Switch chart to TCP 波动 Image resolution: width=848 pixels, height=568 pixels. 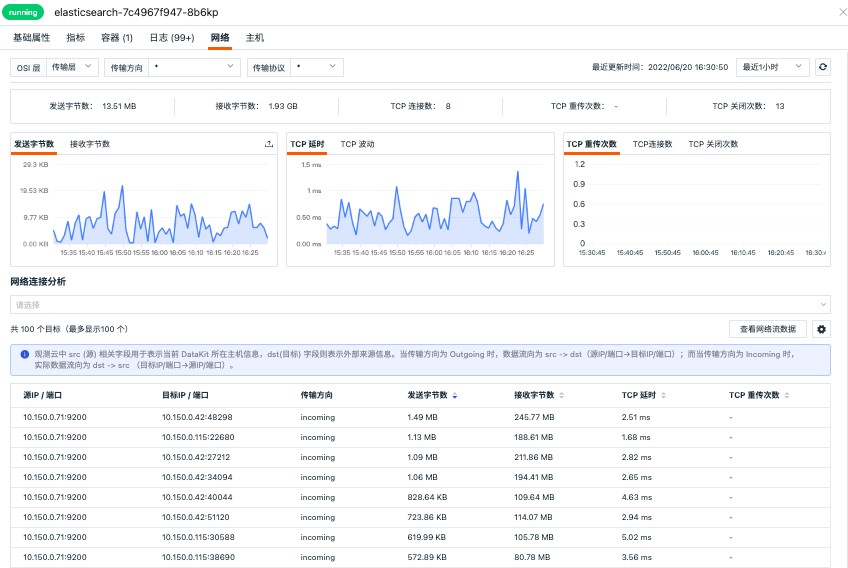coord(357,145)
